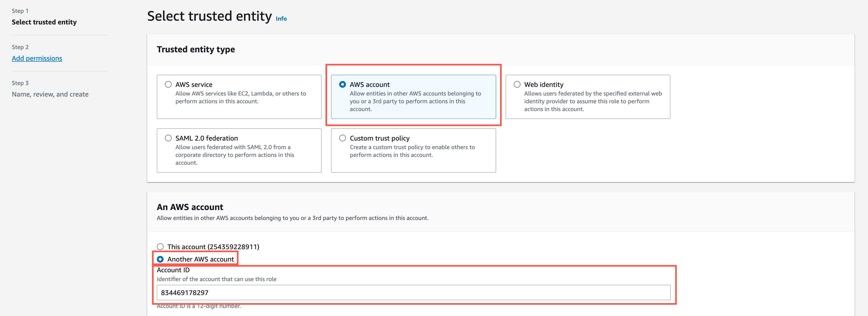Image resolution: width=868 pixels, height=316 pixels.
Task: Go to Add permissions step
Action: pyautogui.click(x=37, y=58)
